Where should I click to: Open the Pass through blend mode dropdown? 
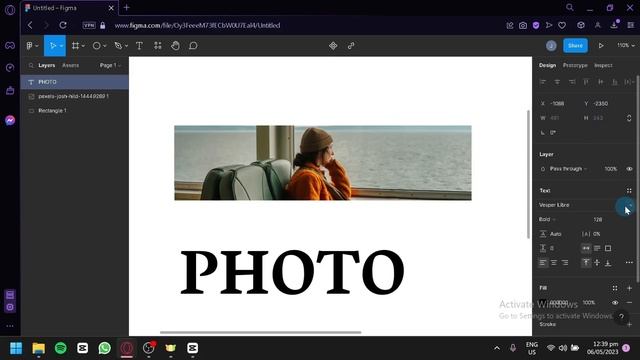pos(568,169)
